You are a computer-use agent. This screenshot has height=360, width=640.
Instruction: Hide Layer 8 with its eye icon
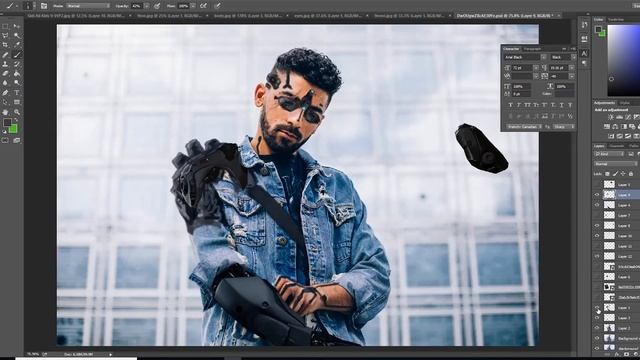point(597,225)
